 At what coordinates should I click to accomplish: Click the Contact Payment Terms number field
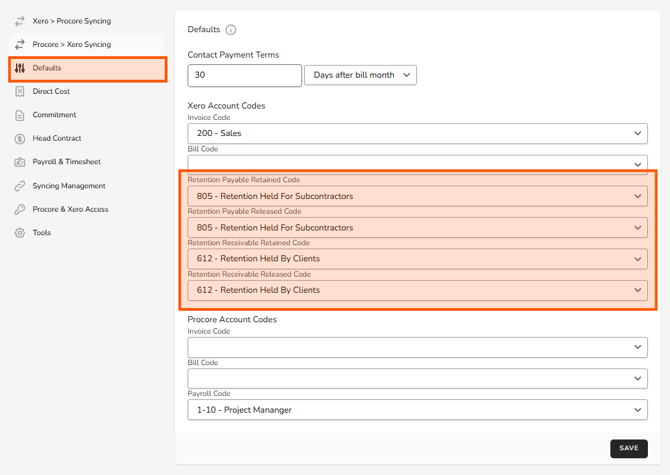(x=244, y=76)
